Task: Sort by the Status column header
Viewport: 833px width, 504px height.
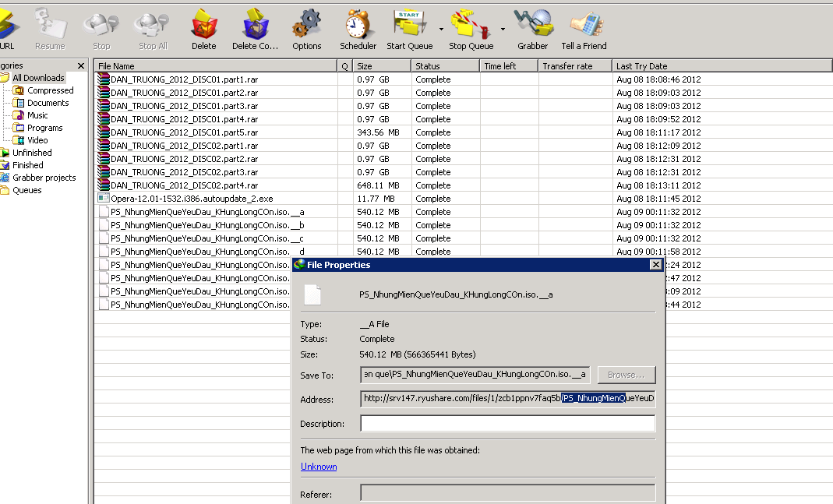Action: click(x=445, y=66)
